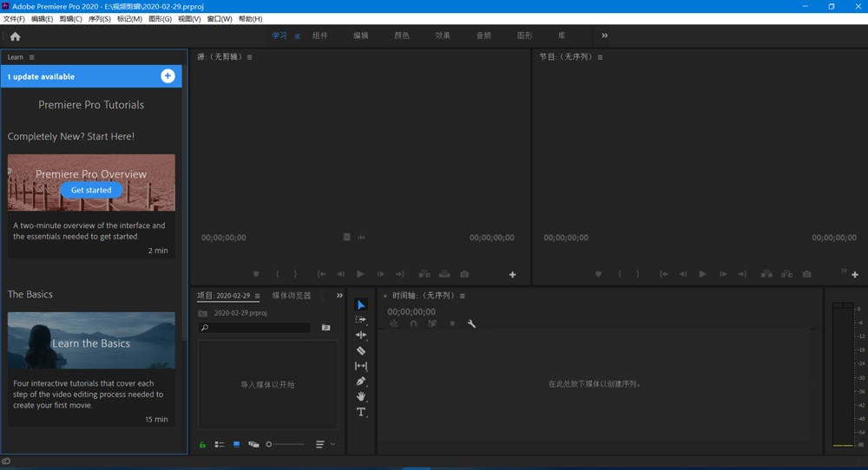The width and height of the screenshot is (868, 470).
Task: Open the 编辑(E) menu
Action: pos(42,19)
